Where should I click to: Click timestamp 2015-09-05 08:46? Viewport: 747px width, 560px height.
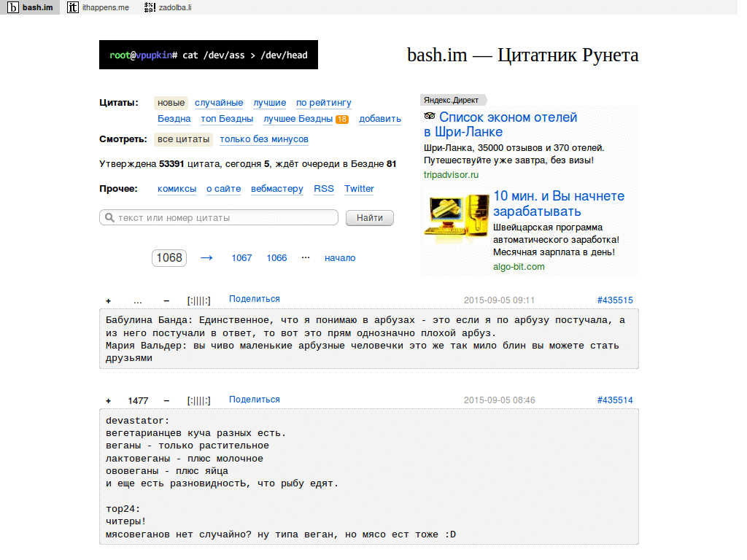(x=499, y=400)
